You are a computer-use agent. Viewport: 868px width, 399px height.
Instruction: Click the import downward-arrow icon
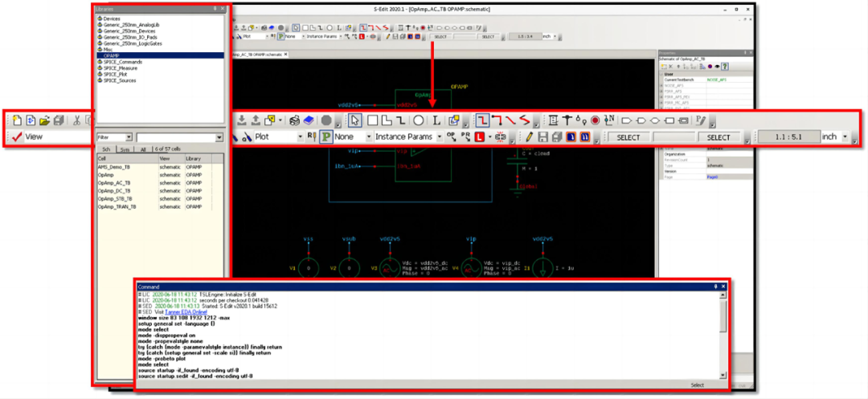click(x=241, y=120)
